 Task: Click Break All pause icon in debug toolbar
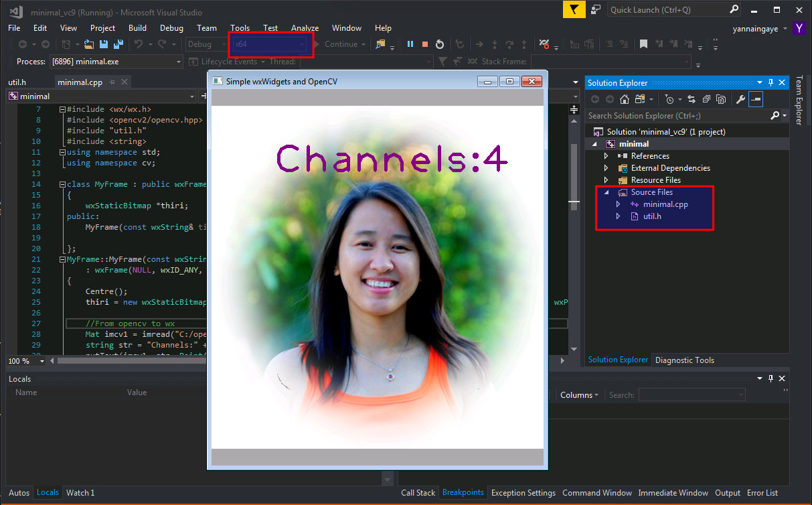410,44
